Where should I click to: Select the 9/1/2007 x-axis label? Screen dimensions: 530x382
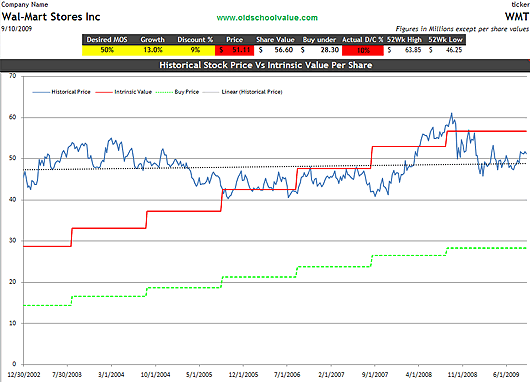click(x=375, y=375)
